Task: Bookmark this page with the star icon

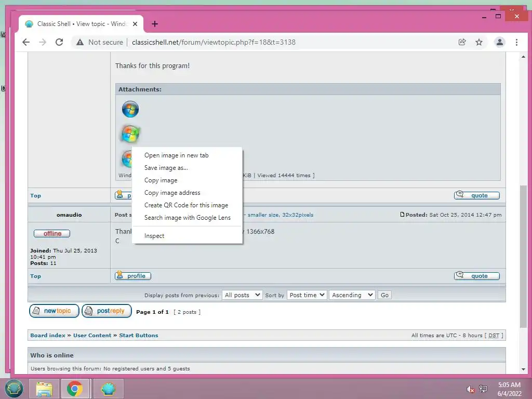Action: tap(478, 42)
